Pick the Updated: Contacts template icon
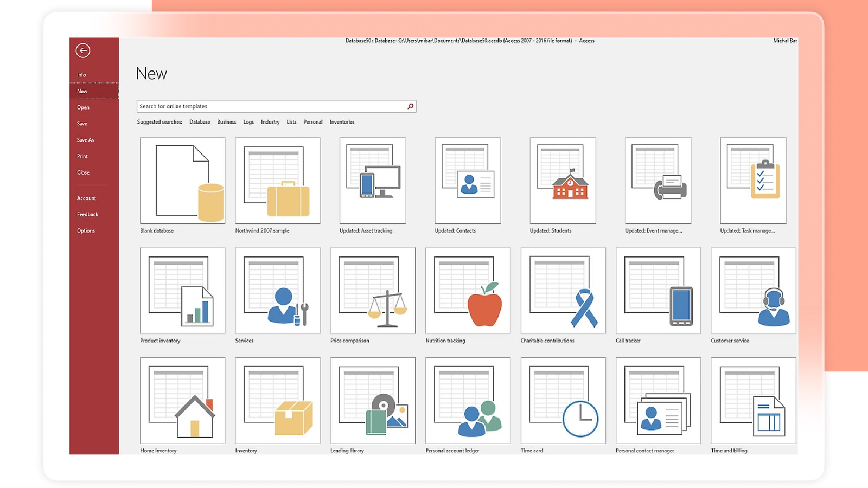868x488 pixels. [x=468, y=181]
